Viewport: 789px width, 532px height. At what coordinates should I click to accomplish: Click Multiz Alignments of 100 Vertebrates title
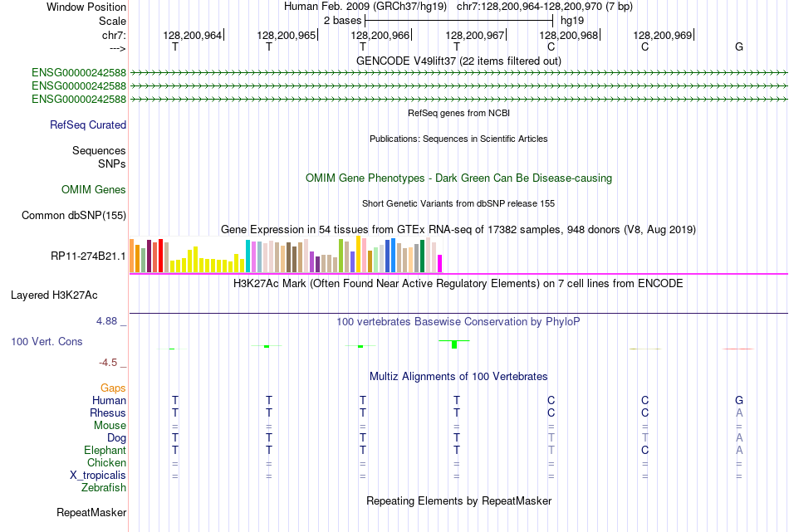[x=458, y=377]
